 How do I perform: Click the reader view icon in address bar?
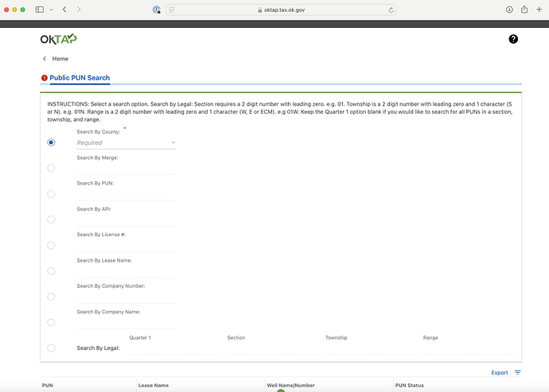pos(172,10)
